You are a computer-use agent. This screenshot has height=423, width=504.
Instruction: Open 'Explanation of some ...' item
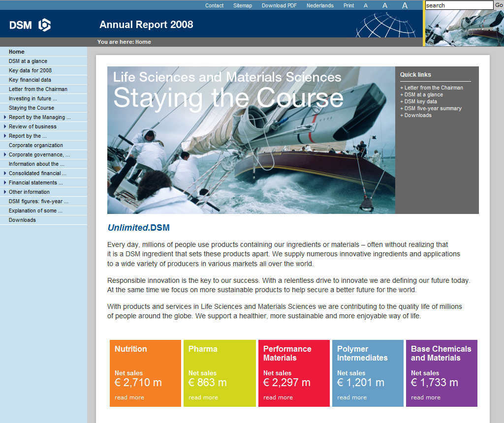click(x=35, y=211)
